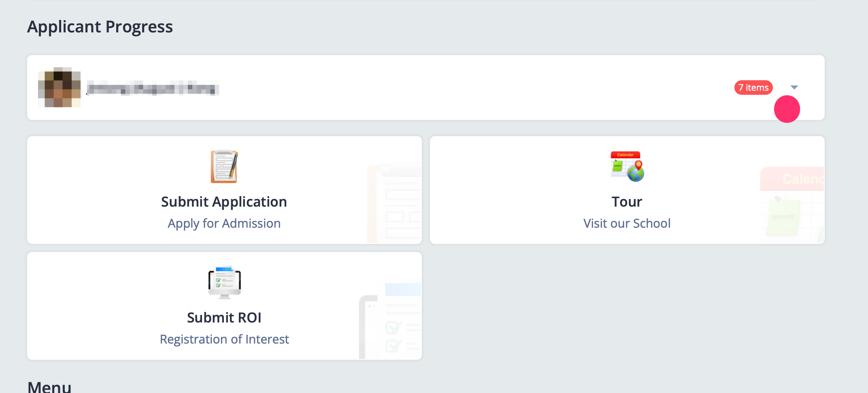868x393 pixels.
Task: Select the blurred applicant name
Action: (x=153, y=88)
